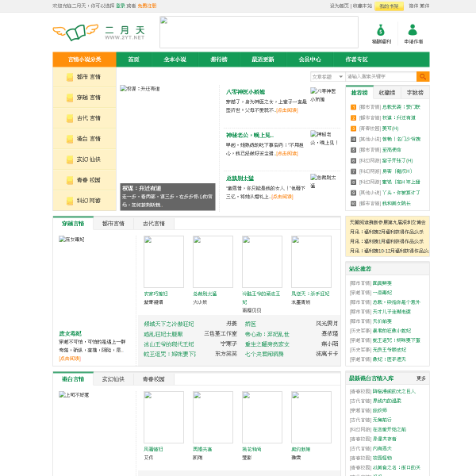Viewport: 476px width, 476px height.
Task: Open 最近更新 in the navigation bar
Action: 263,59
